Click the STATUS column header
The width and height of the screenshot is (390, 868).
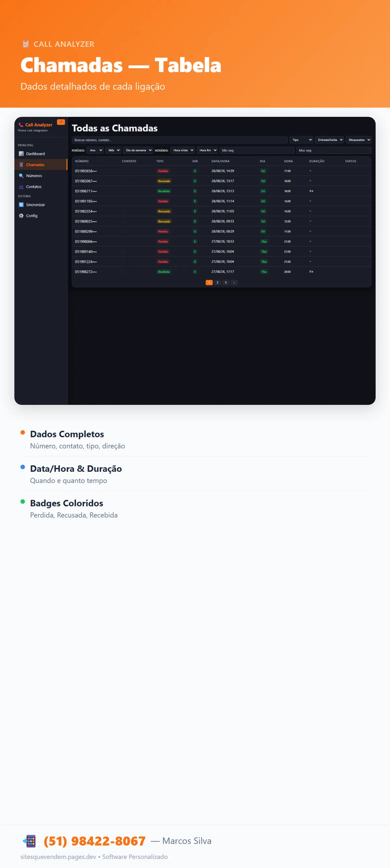[351, 161]
